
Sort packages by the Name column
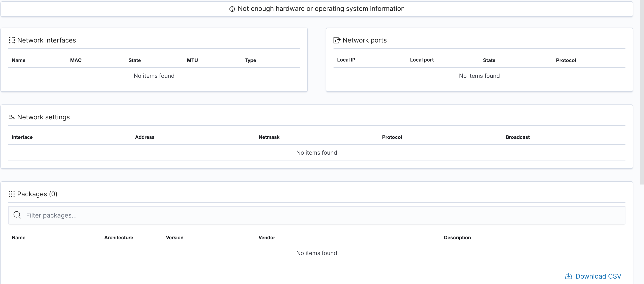pyautogui.click(x=19, y=238)
